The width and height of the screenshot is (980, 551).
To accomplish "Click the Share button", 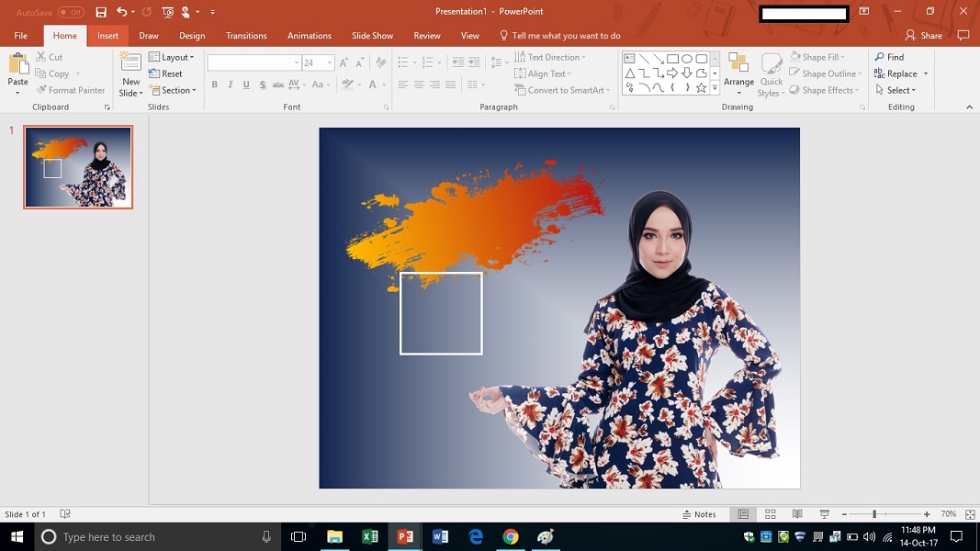I will coord(924,36).
